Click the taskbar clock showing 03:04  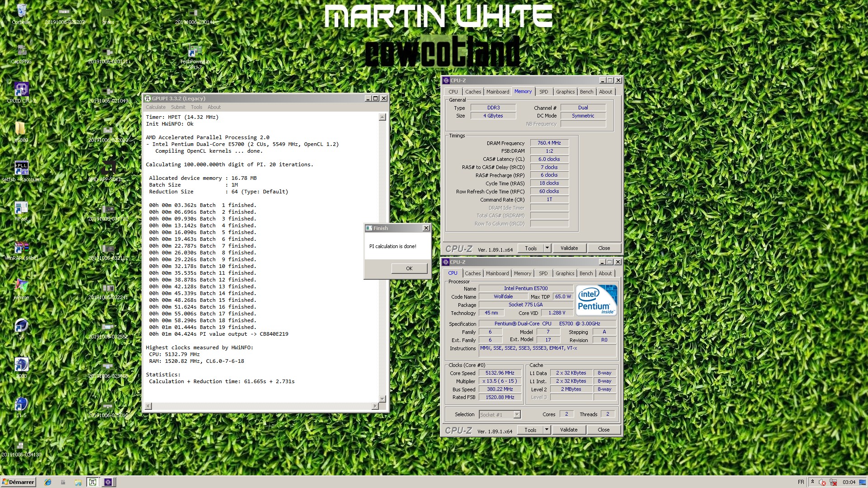click(849, 482)
